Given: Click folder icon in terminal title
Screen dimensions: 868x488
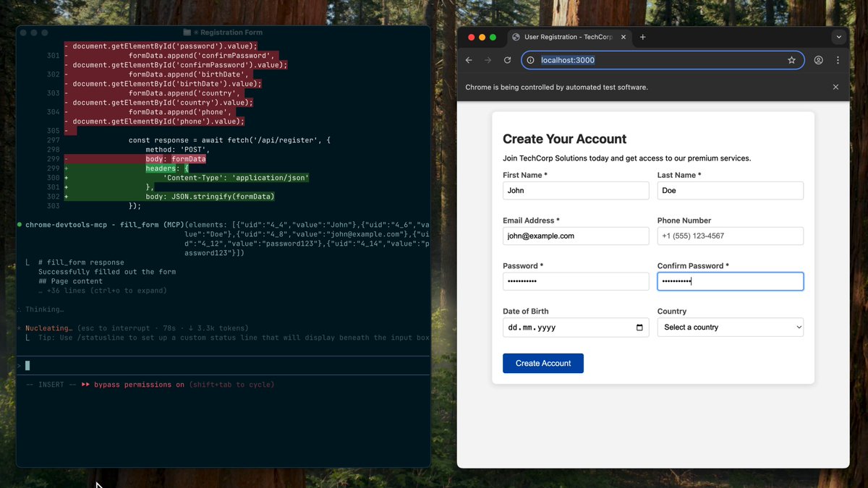Looking at the screenshot, I should (x=187, y=33).
